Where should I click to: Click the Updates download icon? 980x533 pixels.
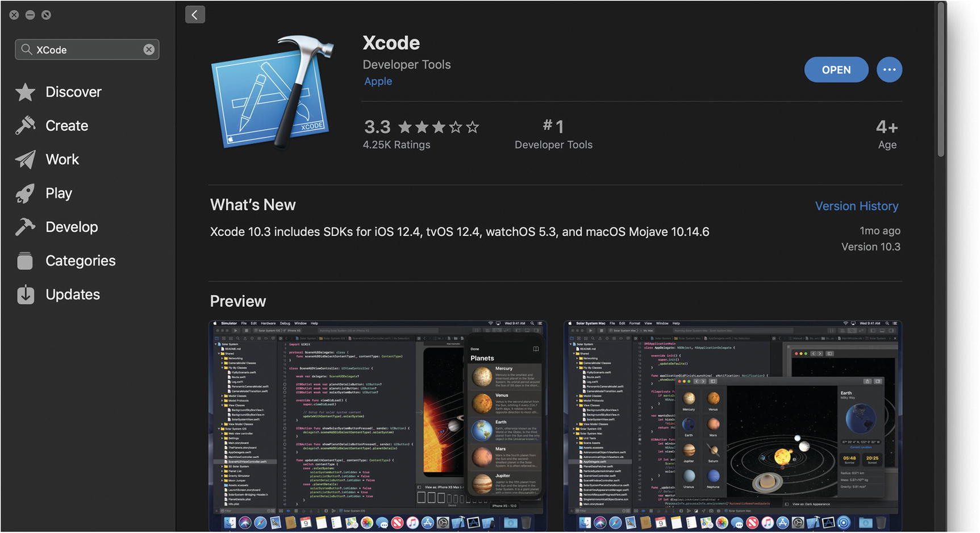click(x=25, y=294)
